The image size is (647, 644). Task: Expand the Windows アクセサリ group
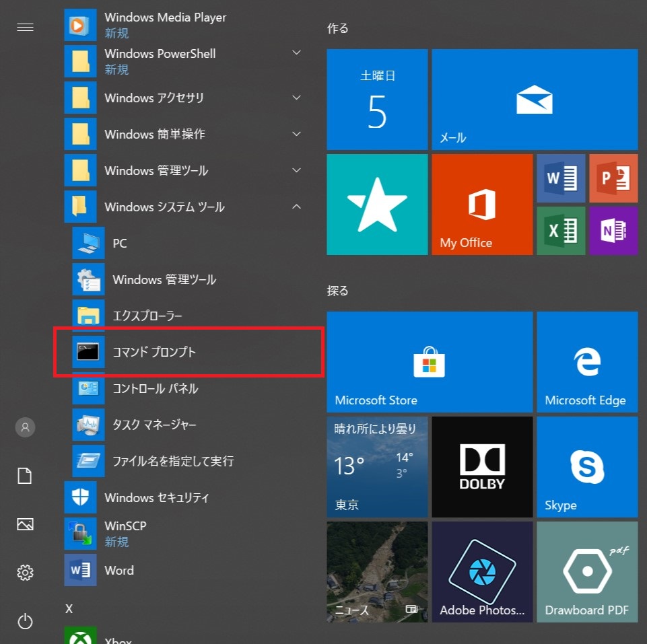pos(296,98)
